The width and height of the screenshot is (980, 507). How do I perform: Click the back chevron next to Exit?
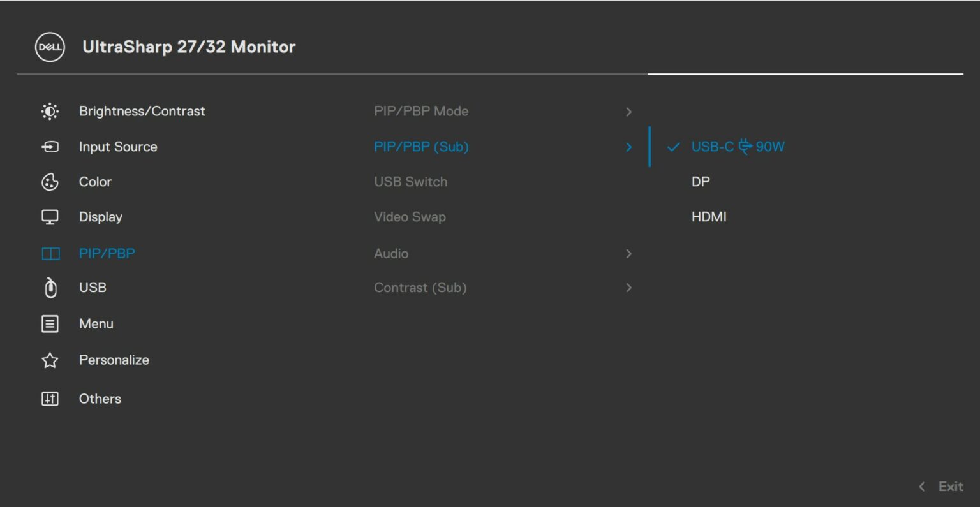pyautogui.click(x=921, y=486)
